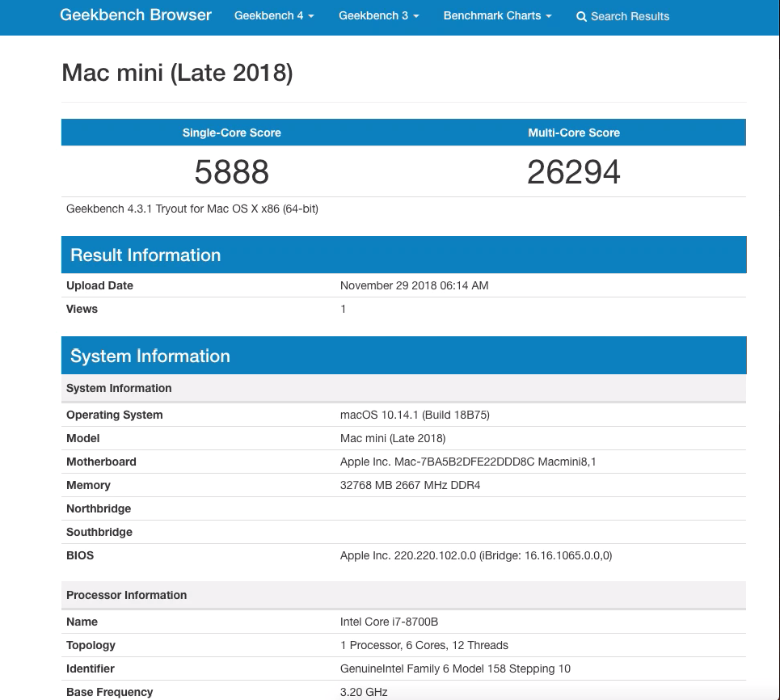Click the Topology label
The width and height of the screenshot is (780, 700).
pyautogui.click(x=91, y=645)
